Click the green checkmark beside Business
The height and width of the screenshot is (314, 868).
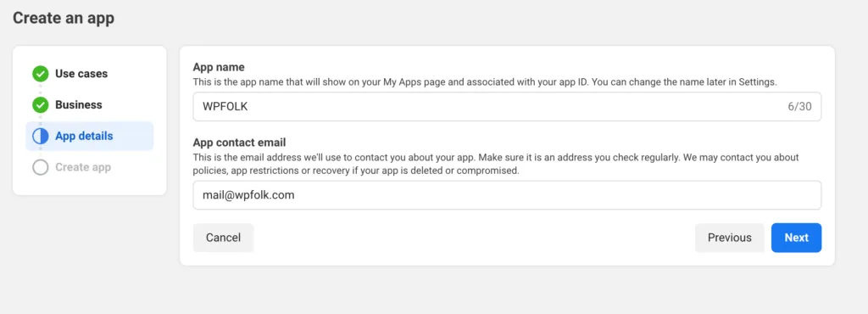41,104
